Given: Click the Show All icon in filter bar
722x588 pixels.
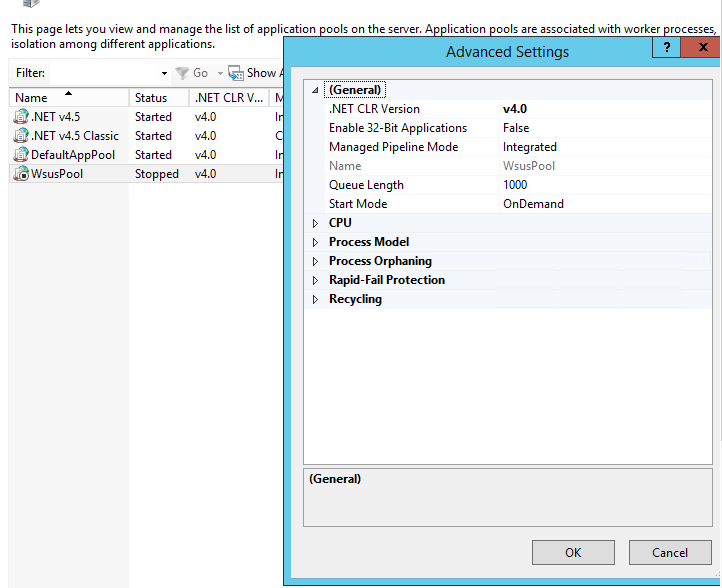Looking at the screenshot, I should point(236,73).
